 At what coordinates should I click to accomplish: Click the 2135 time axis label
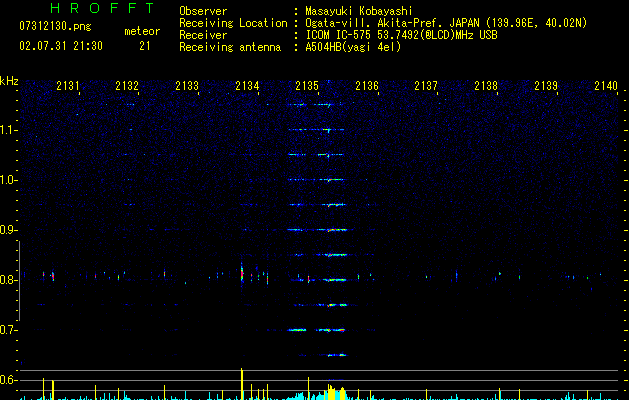click(307, 85)
